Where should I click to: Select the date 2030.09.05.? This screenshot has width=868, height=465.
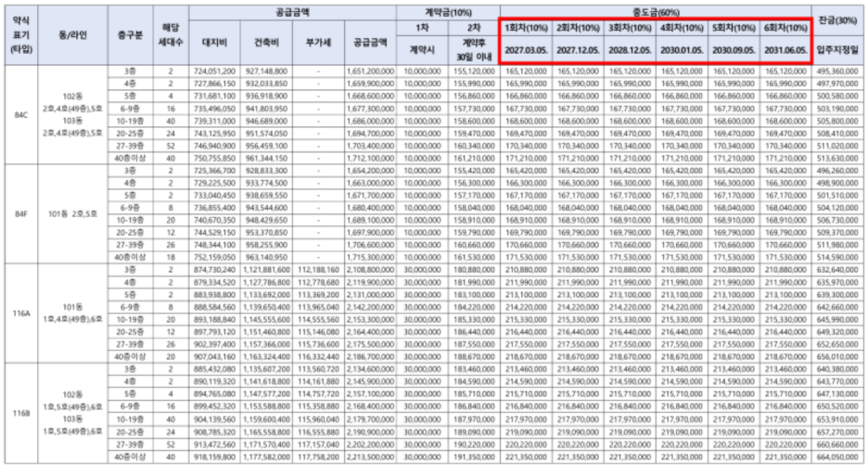pyautogui.click(x=734, y=50)
